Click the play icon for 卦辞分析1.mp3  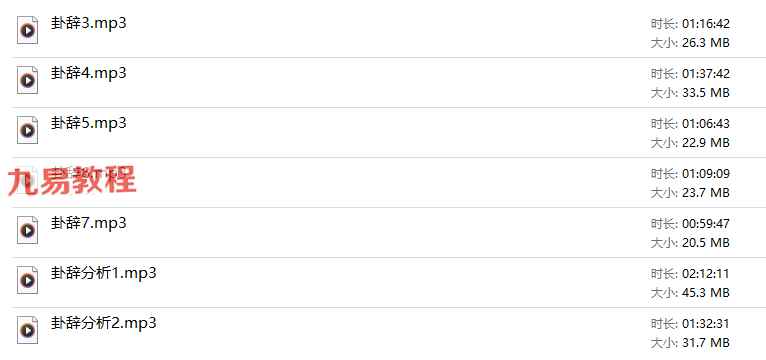coord(28,280)
